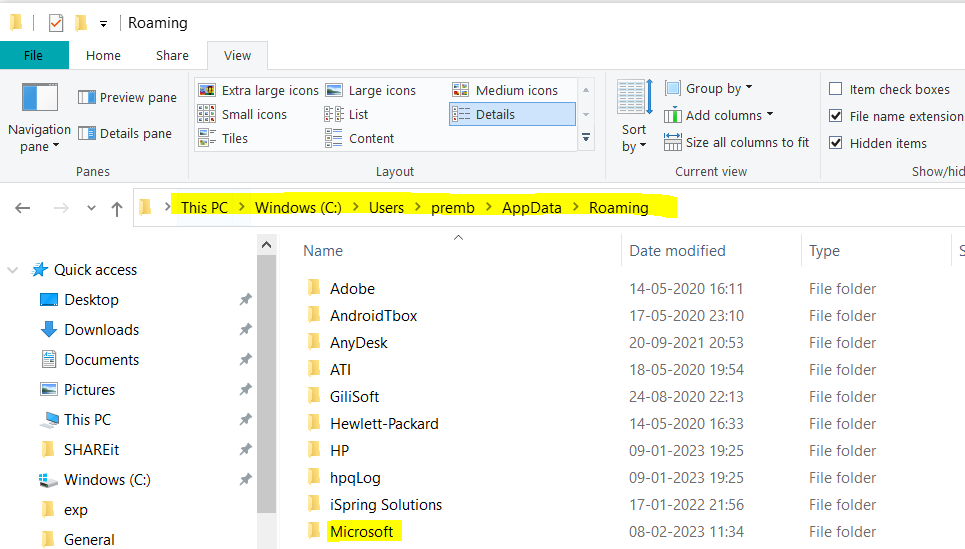Viewport: 965px width, 549px height.
Task: Click the Properties quick access toolbar icon
Action: click(56, 23)
